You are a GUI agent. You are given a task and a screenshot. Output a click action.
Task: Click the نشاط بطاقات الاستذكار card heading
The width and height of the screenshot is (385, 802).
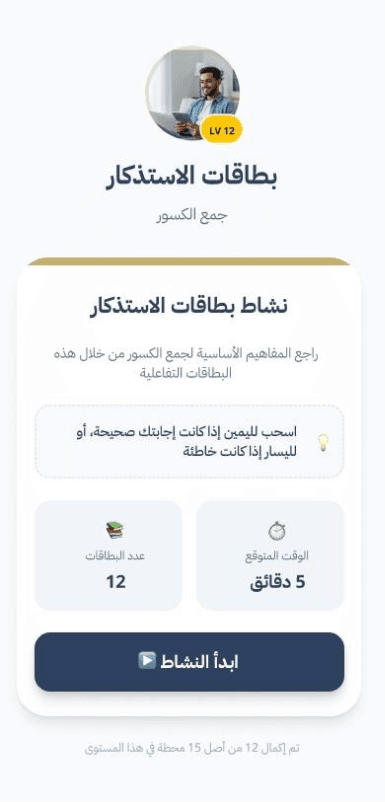[189, 306]
